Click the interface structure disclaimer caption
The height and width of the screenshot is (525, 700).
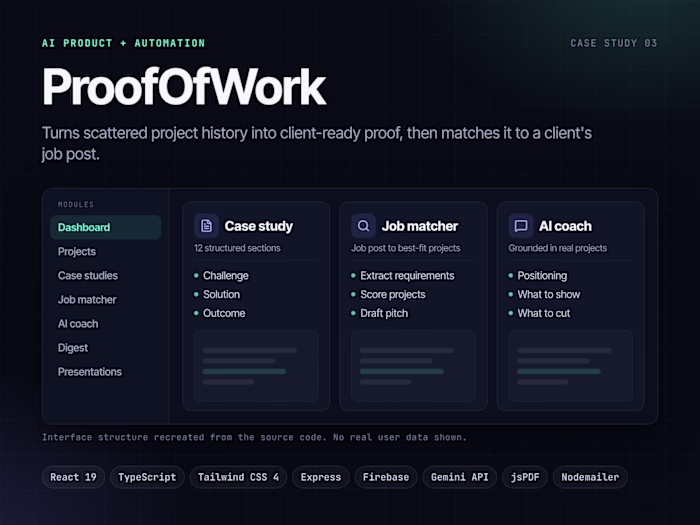pos(254,437)
